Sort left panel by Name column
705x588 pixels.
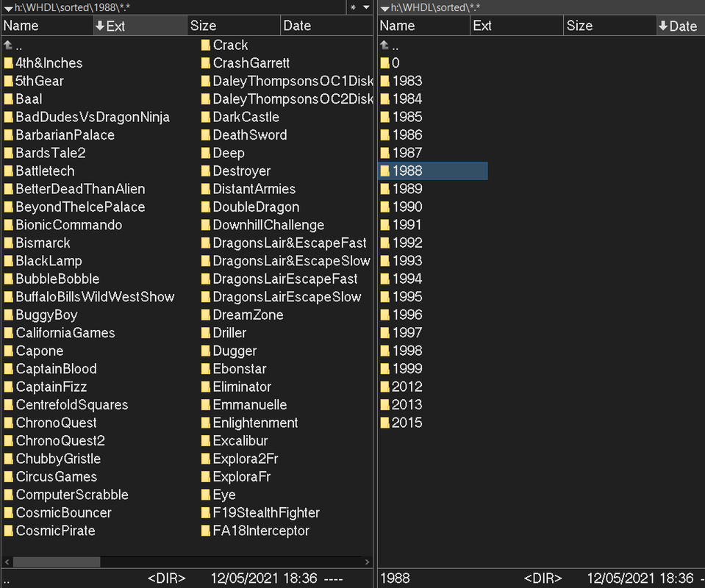47,26
